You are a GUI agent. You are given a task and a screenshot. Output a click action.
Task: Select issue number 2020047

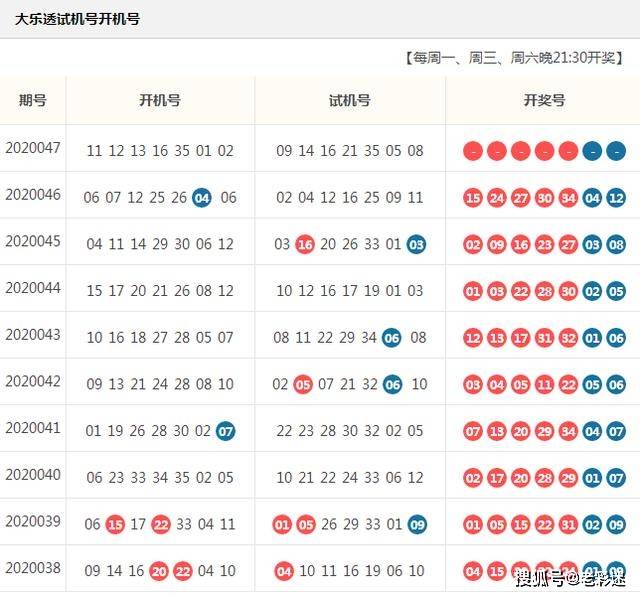[33, 148]
